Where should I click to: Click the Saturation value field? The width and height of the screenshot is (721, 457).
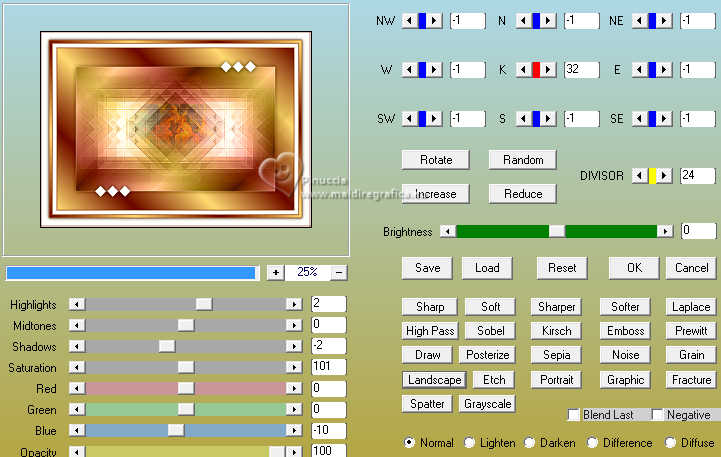tap(328, 367)
